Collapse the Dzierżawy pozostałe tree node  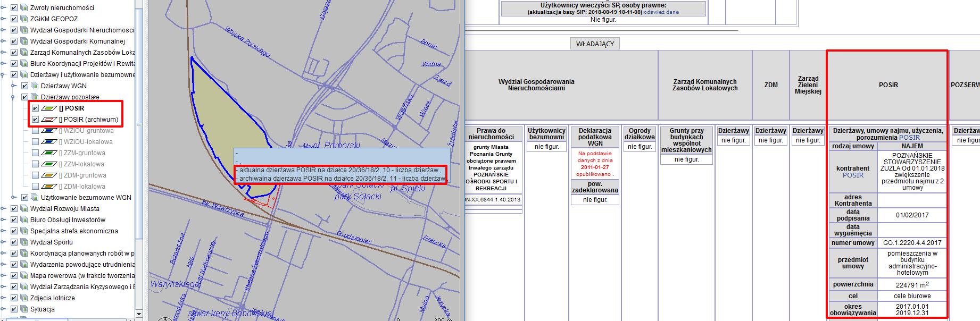coord(14,97)
